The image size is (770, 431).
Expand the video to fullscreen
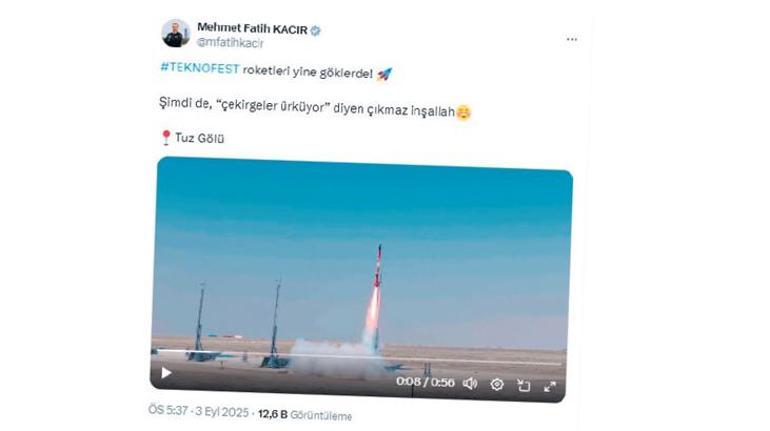click(x=549, y=386)
